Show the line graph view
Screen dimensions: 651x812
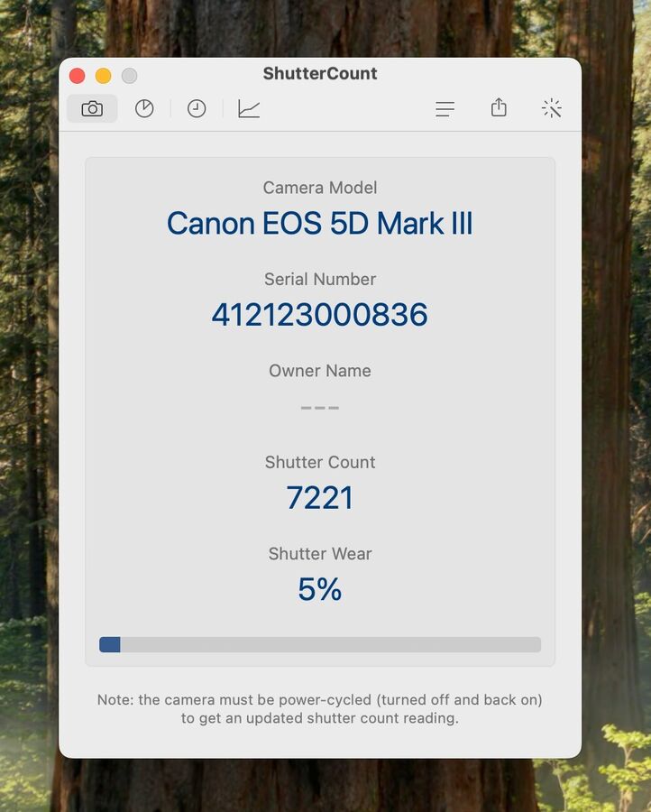[249, 109]
